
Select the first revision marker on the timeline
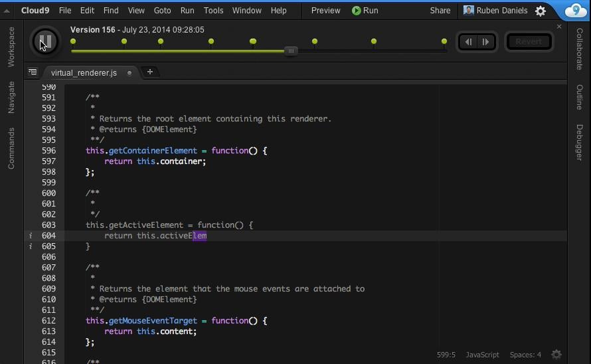[73, 41]
